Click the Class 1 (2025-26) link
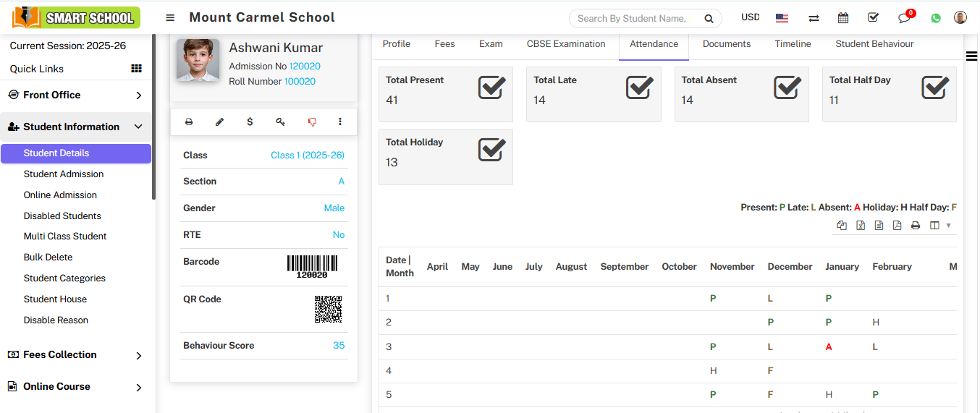980x413 pixels. 308,156
